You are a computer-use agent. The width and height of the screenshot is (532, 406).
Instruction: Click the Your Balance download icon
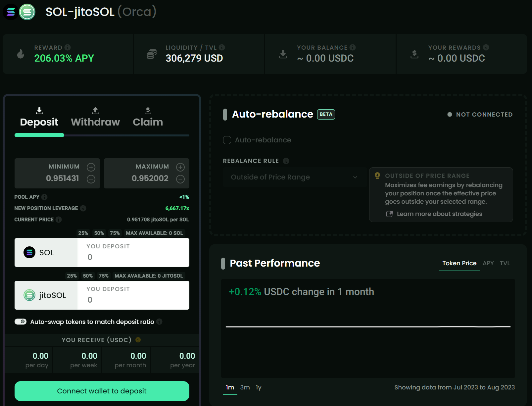pos(283,54)
